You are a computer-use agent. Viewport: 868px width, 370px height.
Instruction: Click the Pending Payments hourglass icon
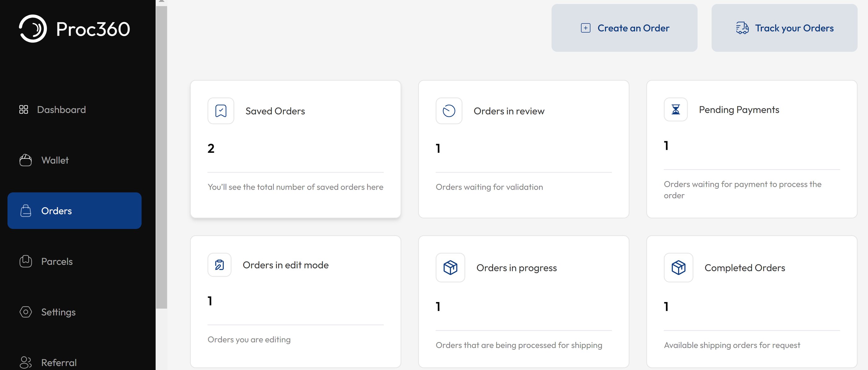pyautogui.click(x=675, y=110)
